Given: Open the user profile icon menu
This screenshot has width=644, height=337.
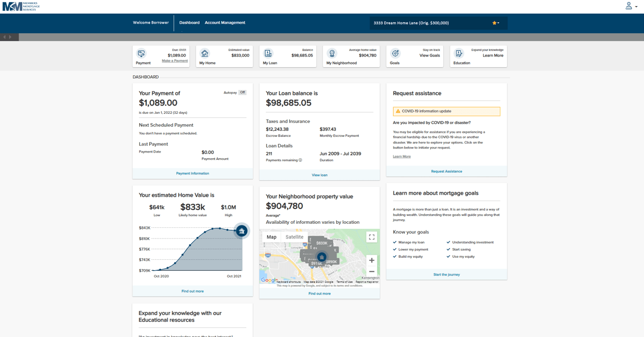Looking at the screenshot, I should coord(630,6).
